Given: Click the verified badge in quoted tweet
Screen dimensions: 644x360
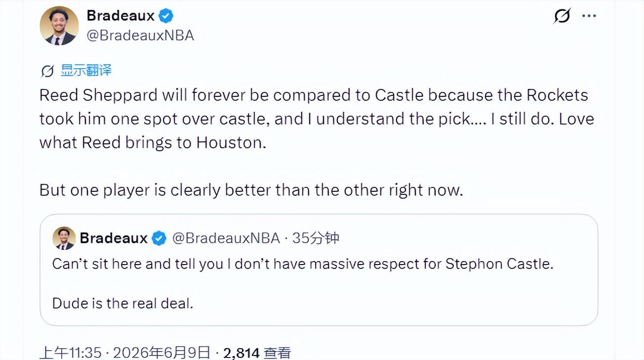Looking at the screenshot, I should 159,238.
